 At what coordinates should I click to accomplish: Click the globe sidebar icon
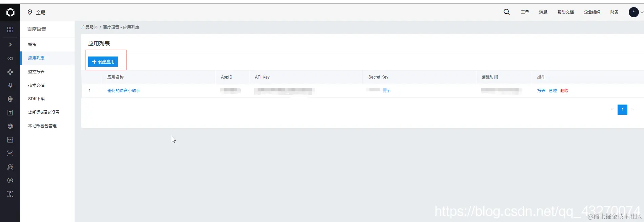pos(10,99)
